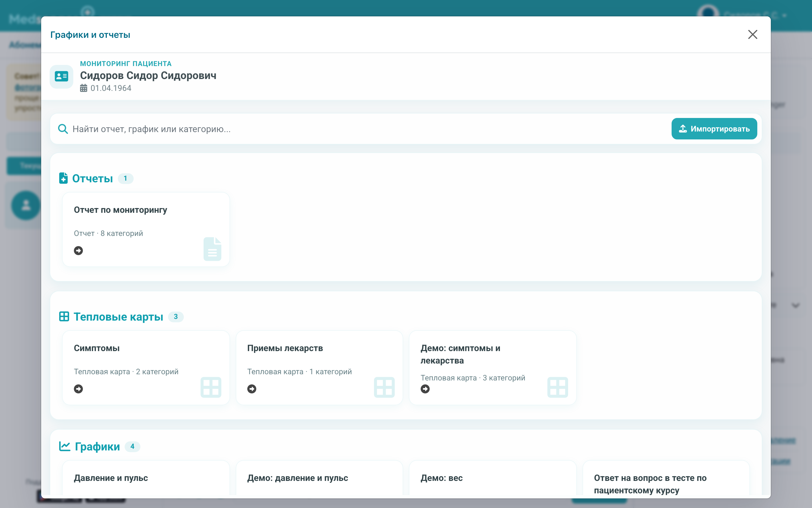Click grid icon on Демо: симптомы и лекарства

[x=558, y=387]
